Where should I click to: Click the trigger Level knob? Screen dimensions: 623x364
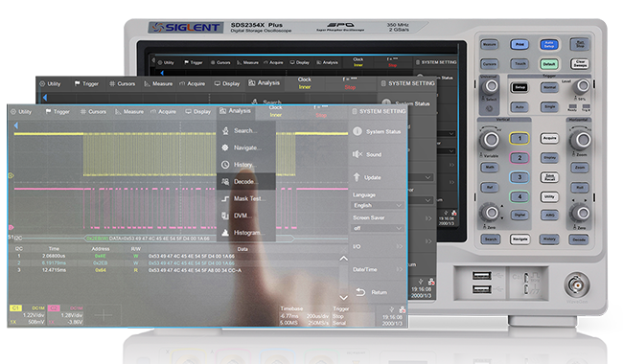point(583,86)
